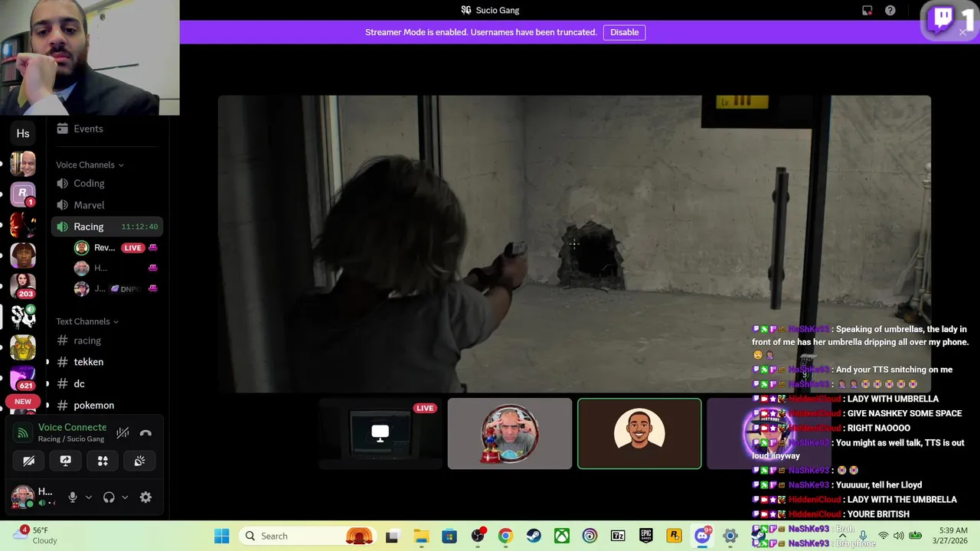
Task: Open the volume tray icon
Action: 899,536
